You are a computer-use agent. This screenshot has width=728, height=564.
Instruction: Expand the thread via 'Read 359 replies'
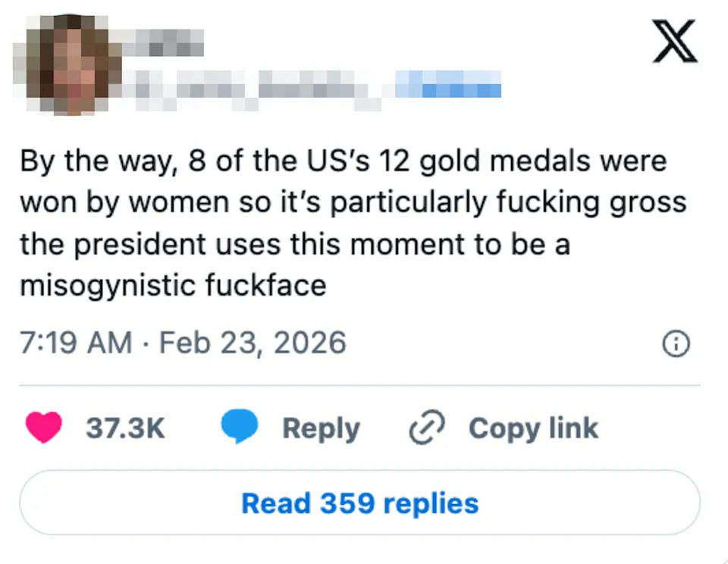[x=359, y=502]
